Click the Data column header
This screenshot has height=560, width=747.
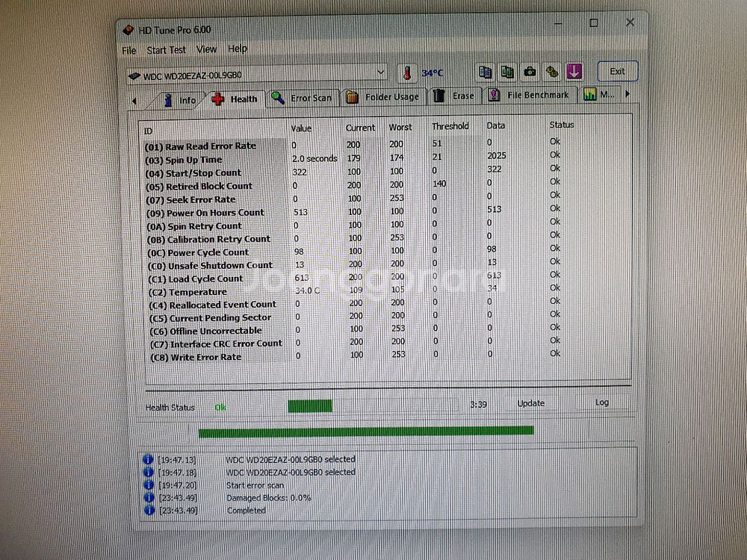click(x=495, y=125)
